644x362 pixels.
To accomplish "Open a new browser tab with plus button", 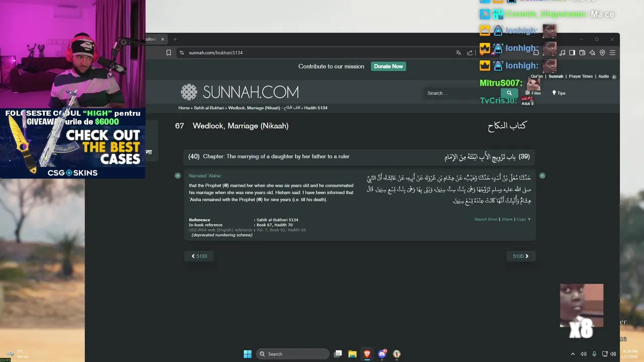I will tap(175, 39).
